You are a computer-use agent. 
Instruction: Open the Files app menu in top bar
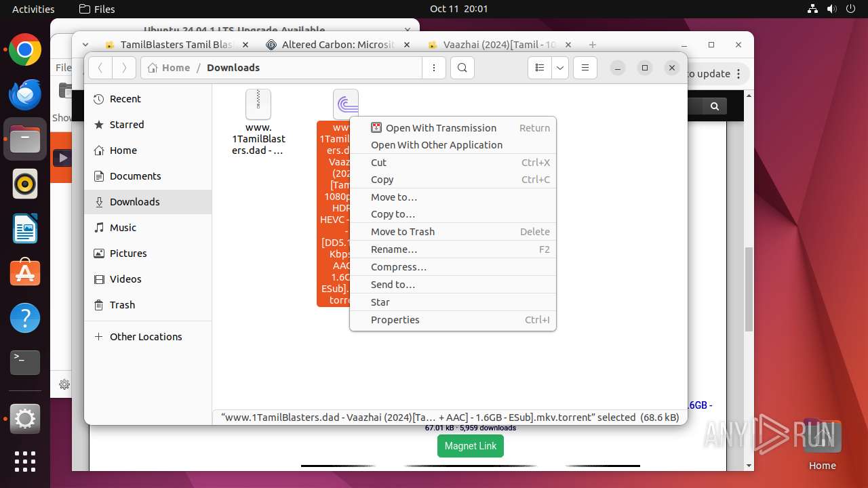click(x=97, y=9)
